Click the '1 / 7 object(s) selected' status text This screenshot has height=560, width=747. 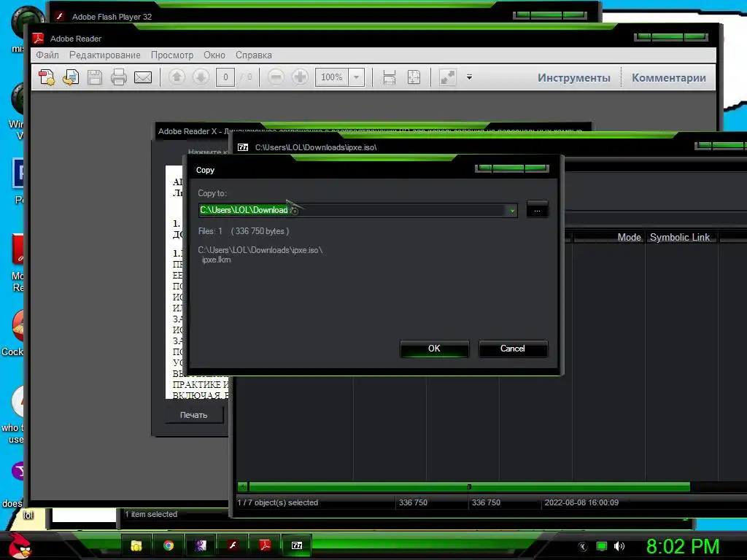pyautogui.click(x=278, y=502)
